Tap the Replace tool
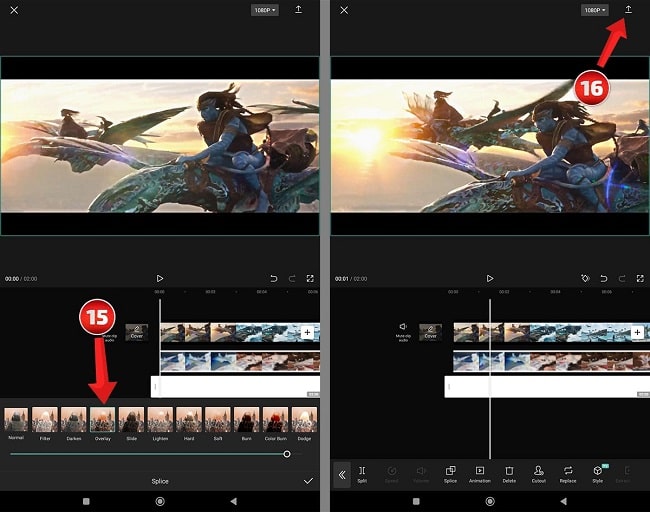This screenshot has height=512, width=650. click(568, 475)
